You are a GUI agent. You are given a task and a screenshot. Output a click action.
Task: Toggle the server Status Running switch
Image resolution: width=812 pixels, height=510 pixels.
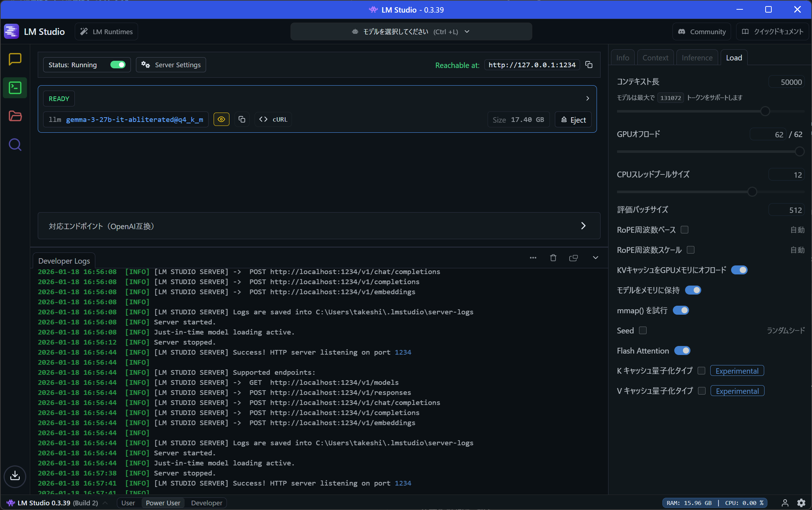118,65
